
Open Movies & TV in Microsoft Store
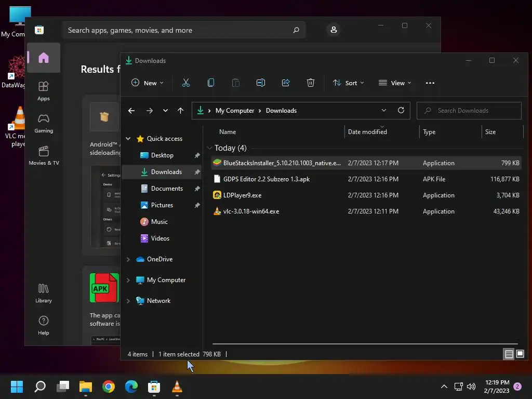44,155
